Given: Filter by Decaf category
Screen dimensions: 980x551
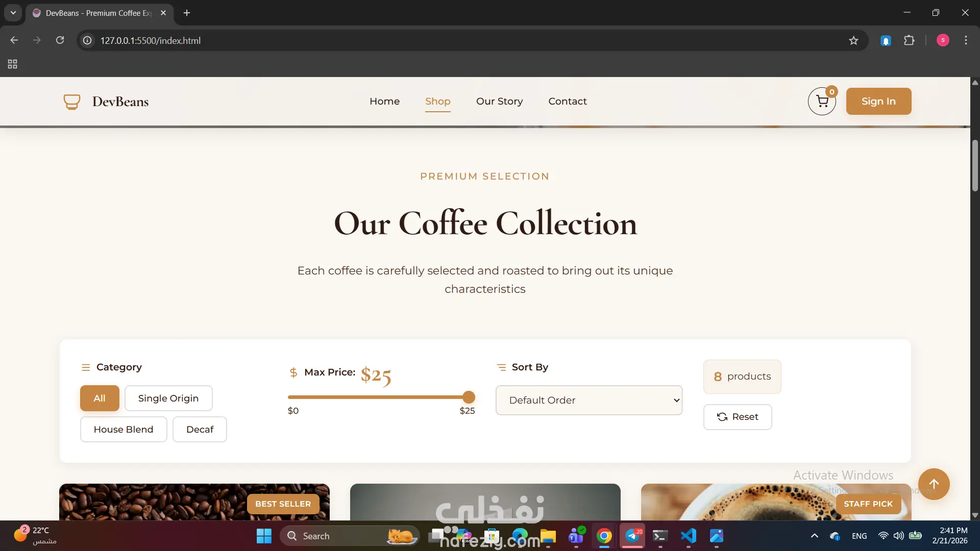Looking at the screenshot, I should (200, 430).
